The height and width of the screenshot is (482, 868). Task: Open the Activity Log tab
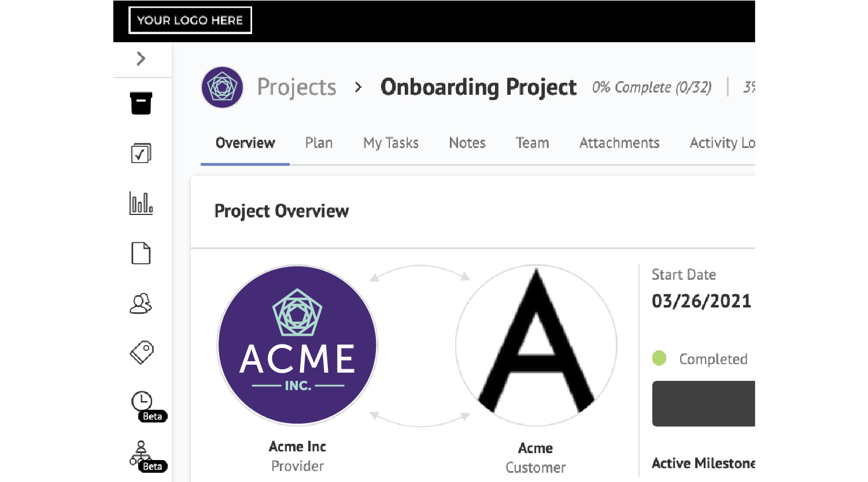(722, 143)
